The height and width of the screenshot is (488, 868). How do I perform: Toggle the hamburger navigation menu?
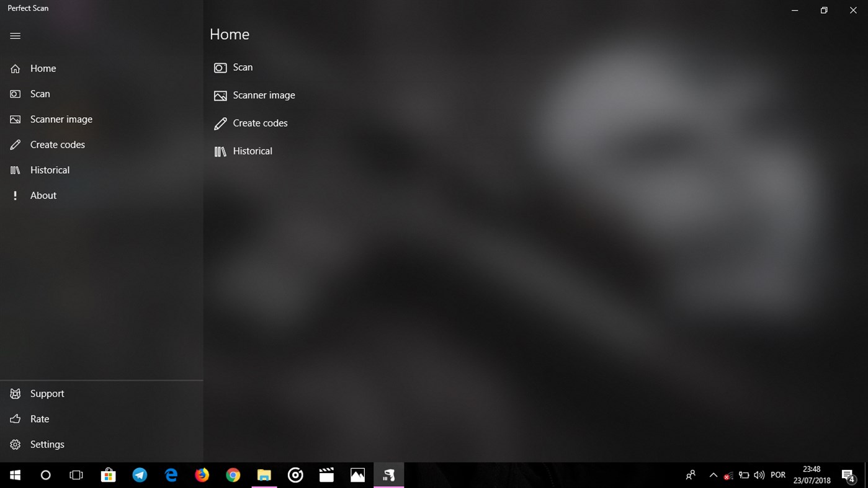16,36
